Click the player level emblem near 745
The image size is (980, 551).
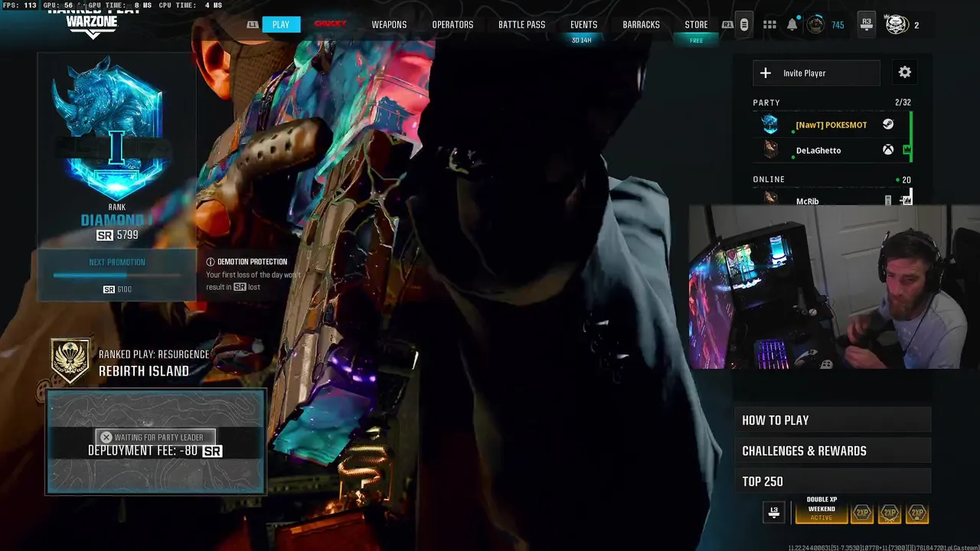click(816, 25)
